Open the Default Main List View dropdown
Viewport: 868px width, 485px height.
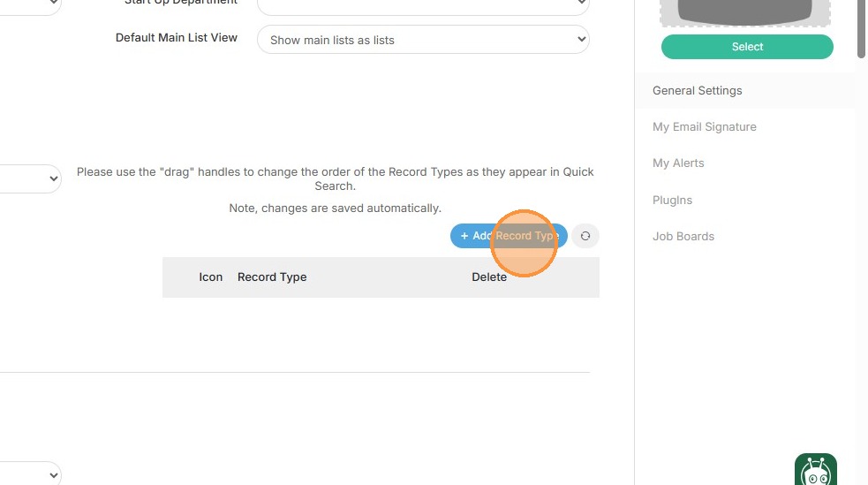(423, 40)
